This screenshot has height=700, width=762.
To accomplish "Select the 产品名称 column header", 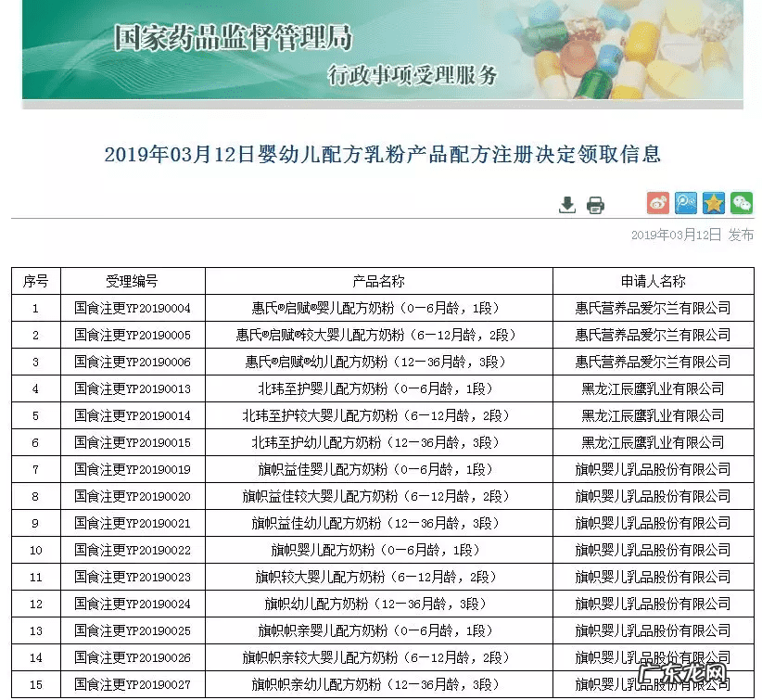I will click(381, 281).
